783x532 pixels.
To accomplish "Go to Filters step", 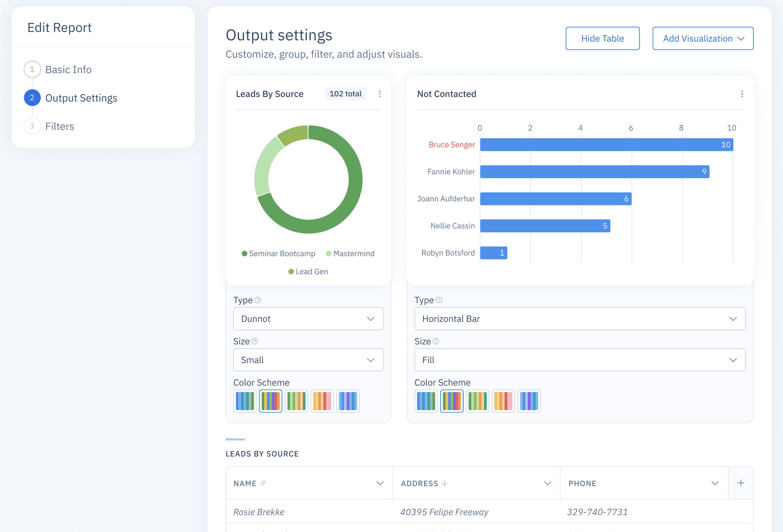I will click(x=59, y=126).
